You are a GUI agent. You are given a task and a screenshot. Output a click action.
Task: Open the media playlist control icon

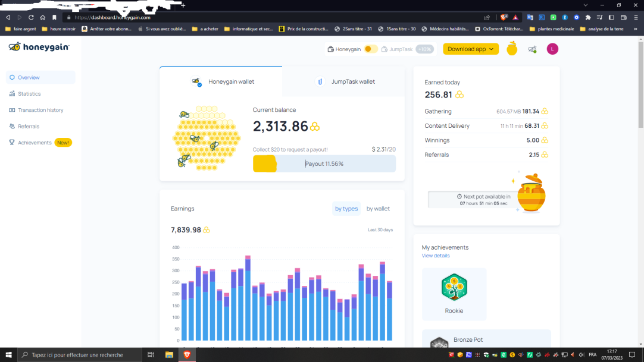point(599,17)
